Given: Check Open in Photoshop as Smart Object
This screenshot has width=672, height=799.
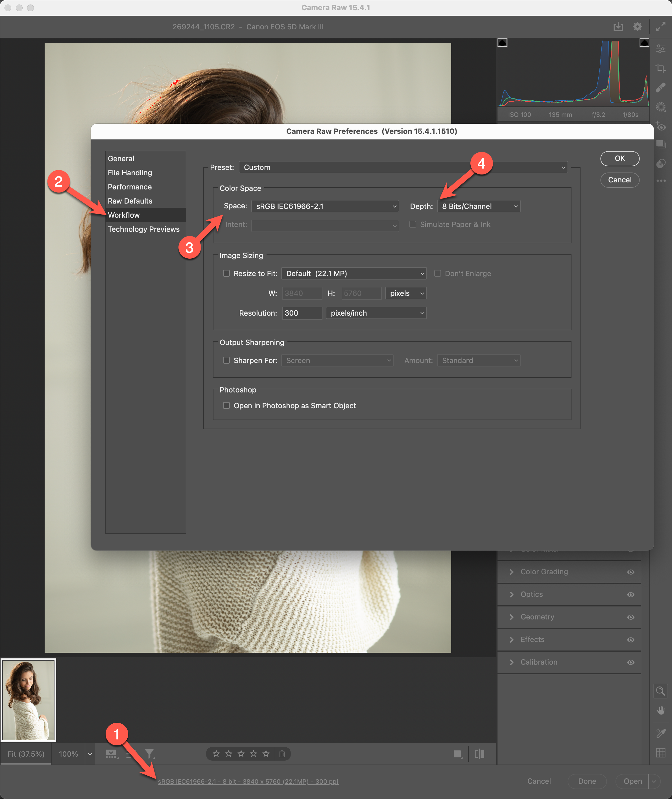Looking at the screenshot, I should tap(226, 406).
